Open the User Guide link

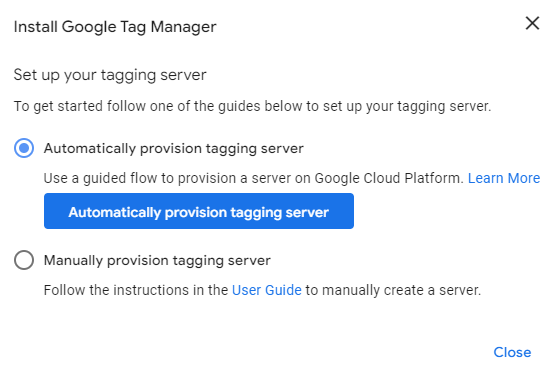click(267, 290)
